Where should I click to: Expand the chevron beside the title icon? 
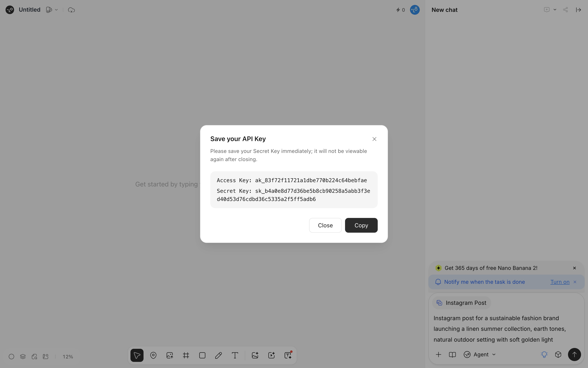[56, 10]
